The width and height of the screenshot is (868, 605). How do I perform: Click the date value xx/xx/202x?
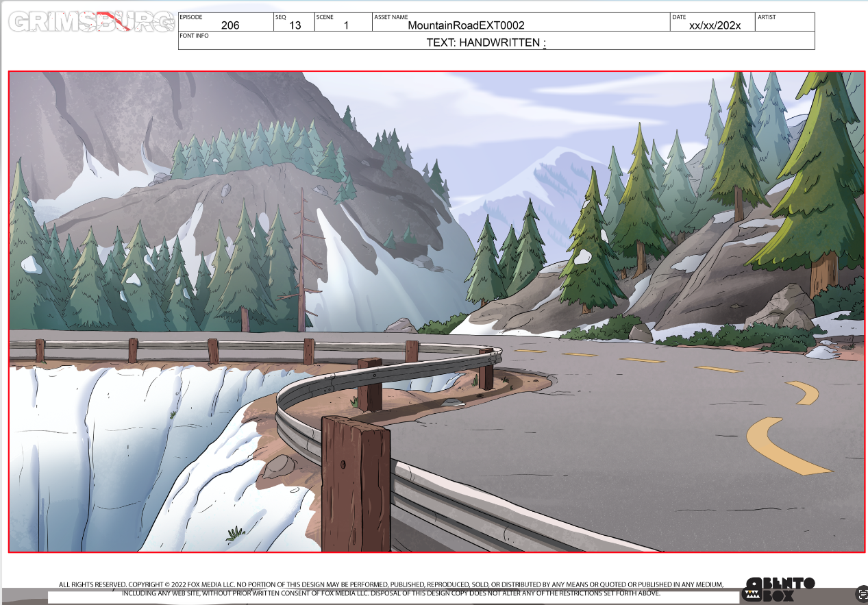pyautogui.click(x=715, y=25)
